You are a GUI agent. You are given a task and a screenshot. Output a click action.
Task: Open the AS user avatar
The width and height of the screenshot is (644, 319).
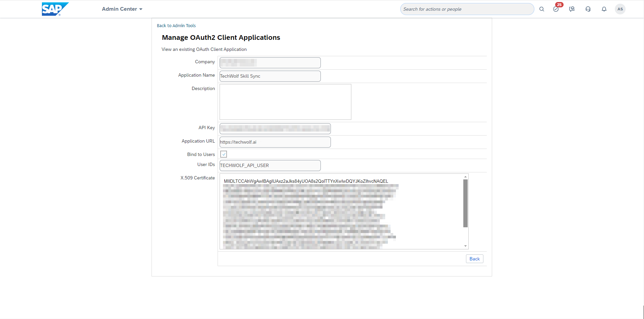620,9
